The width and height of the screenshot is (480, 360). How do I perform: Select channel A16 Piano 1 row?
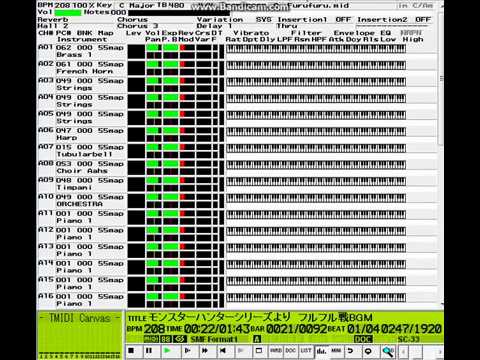pos(81,300)
